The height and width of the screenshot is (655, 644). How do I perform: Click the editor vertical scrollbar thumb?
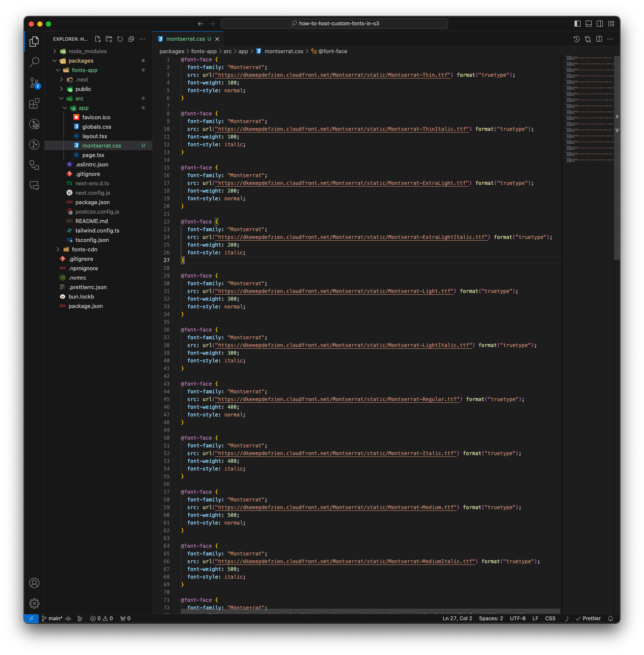click(617, 158)
